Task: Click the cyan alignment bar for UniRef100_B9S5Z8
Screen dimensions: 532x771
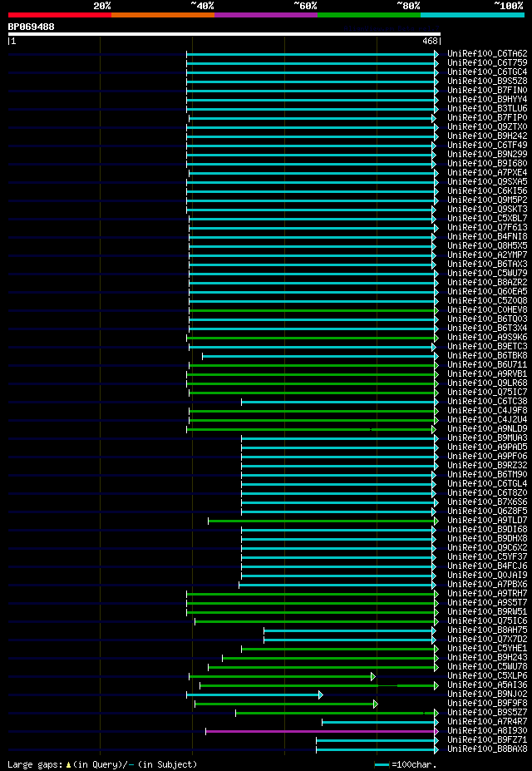Action: (x=313, y=82)
